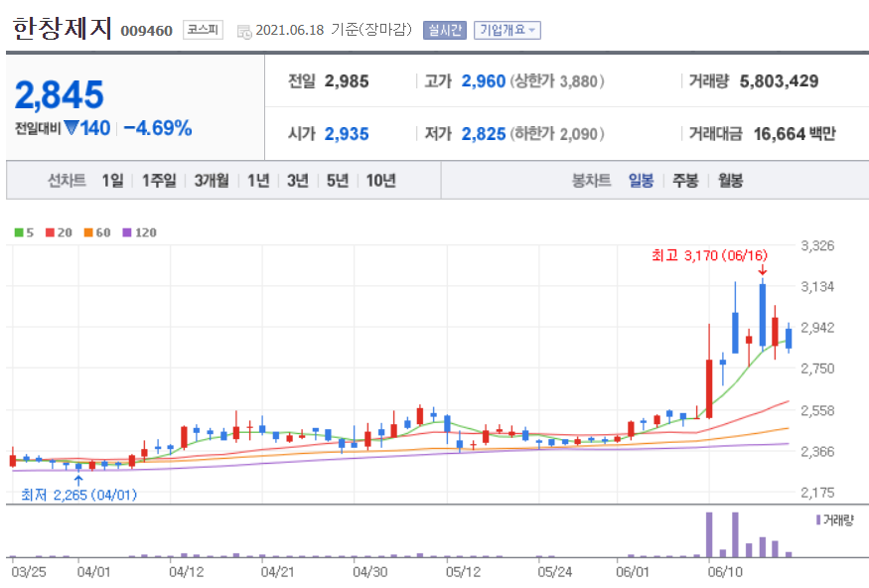
Task: Click the 최저 2,265 (04/01) low marker
Action: (x=78, y=495)
